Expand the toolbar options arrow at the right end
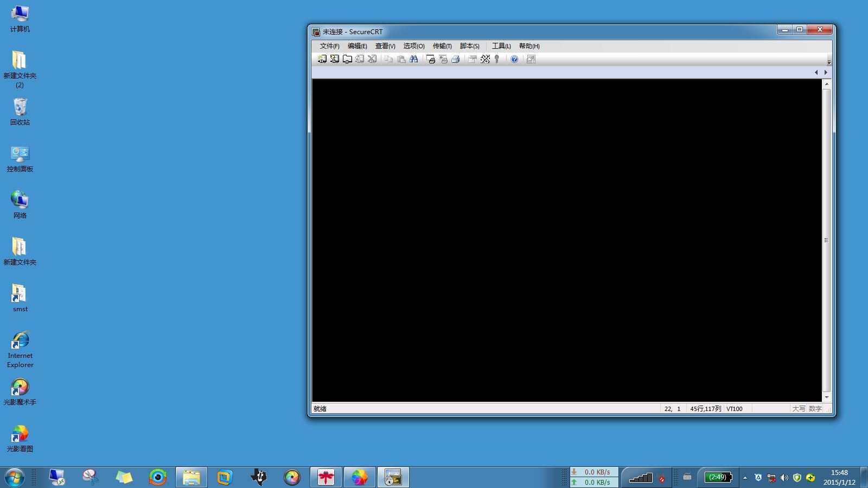The width and height of the screenshot is (868, 488). point(829,60)
